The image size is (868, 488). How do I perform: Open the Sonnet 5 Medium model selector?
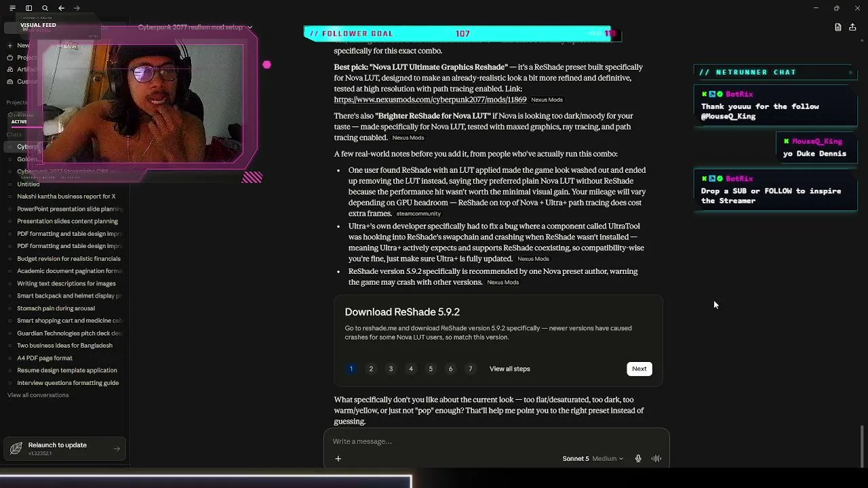pos(592,459)
